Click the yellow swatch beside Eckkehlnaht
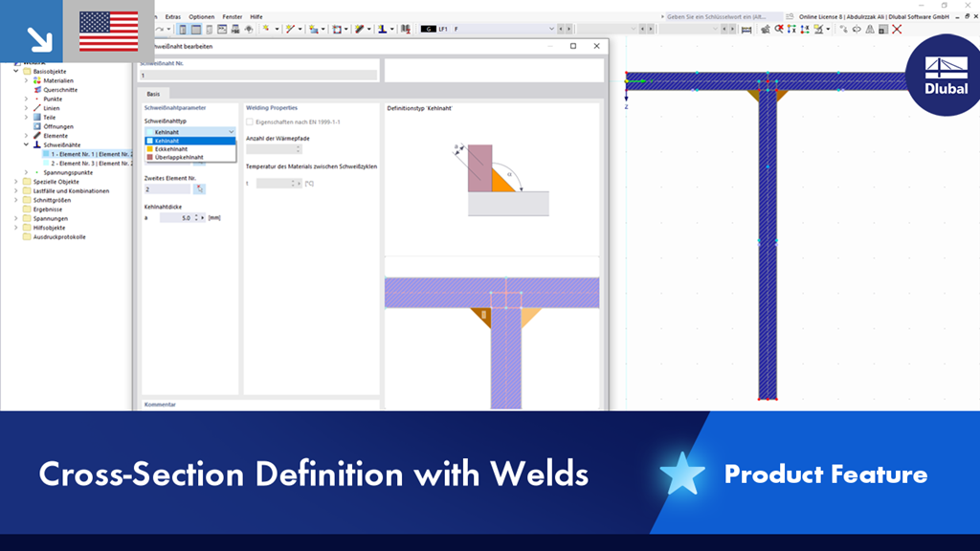 (x=150, y=148)
